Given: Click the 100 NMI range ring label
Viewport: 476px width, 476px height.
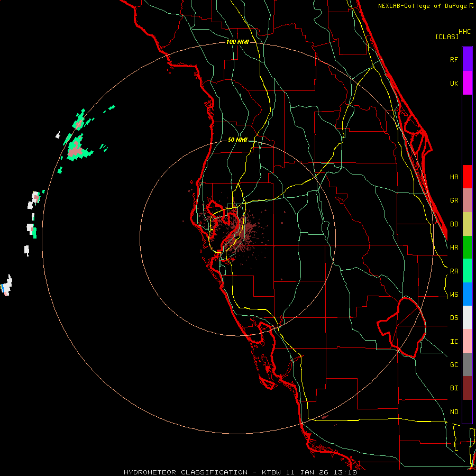Looking at the screenshot, I should tap(237, 42).
